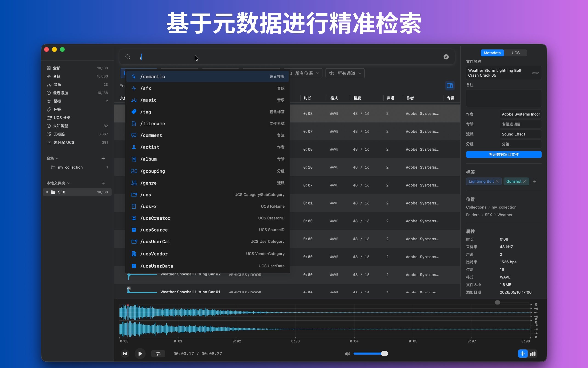Click the /ucsSource archive icon
Viewport: 588px width, 368px height.
coord(134,230)
